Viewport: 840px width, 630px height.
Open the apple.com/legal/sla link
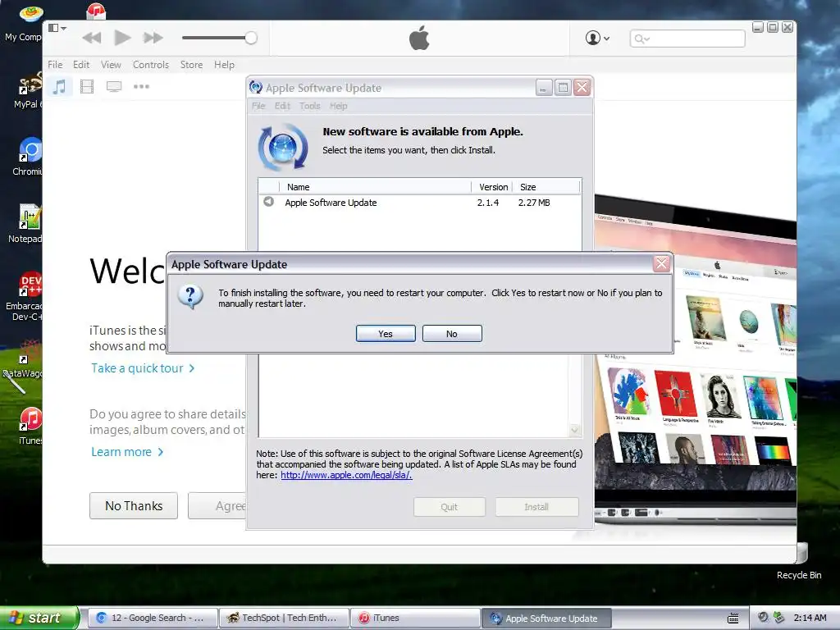pos(346,475)
